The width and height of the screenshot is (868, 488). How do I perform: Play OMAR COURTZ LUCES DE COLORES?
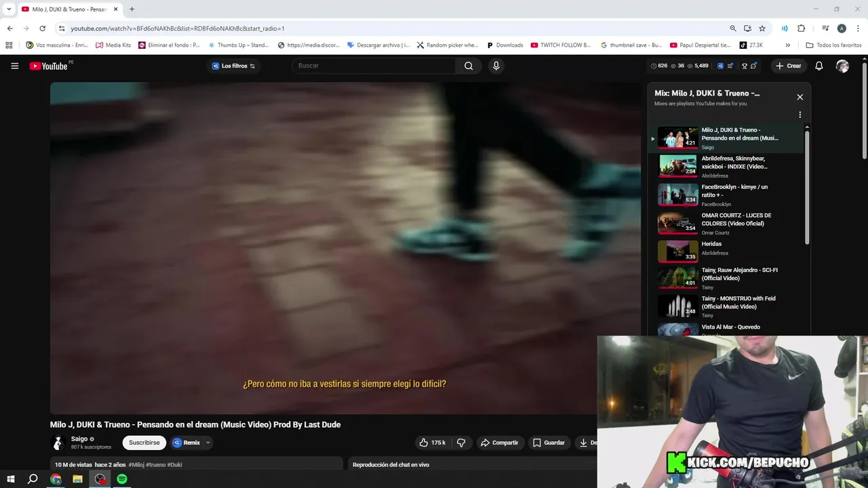(726, 223)
